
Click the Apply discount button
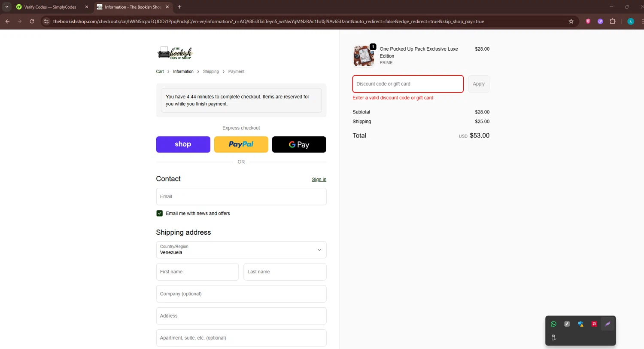[479, 84]
